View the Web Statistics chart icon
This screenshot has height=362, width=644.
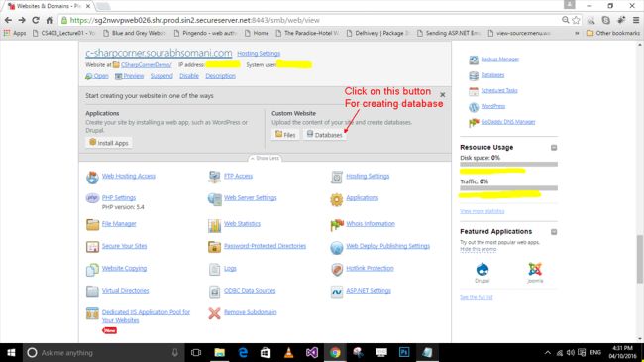click(214, 225)
